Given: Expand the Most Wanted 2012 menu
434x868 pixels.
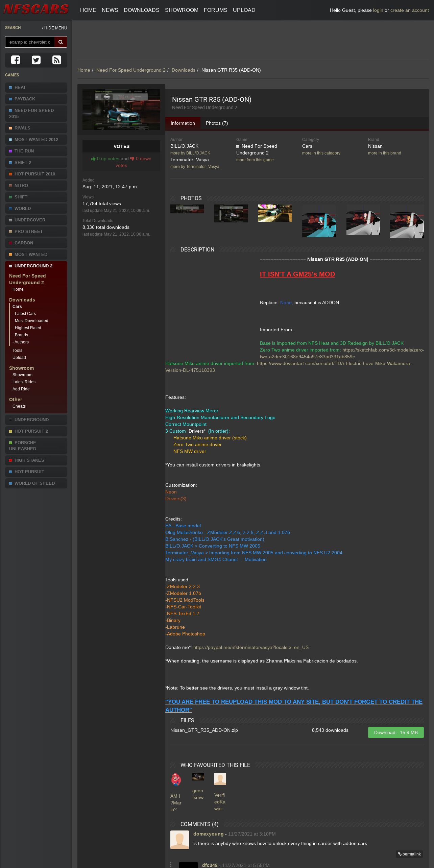Looking at the screenshot, I should tap(36, 140).
